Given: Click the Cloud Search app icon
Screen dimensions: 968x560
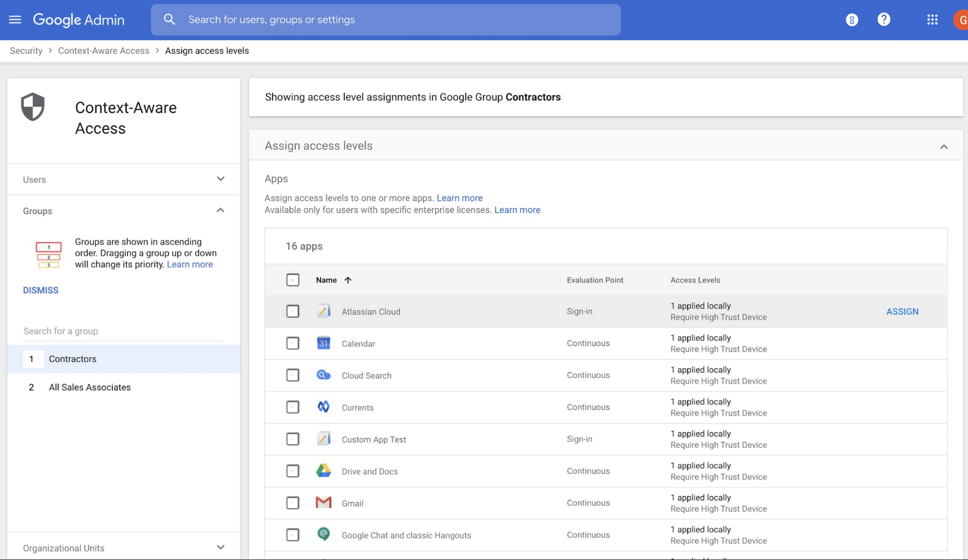Looking at the screenshot, I should pos(324,375).
